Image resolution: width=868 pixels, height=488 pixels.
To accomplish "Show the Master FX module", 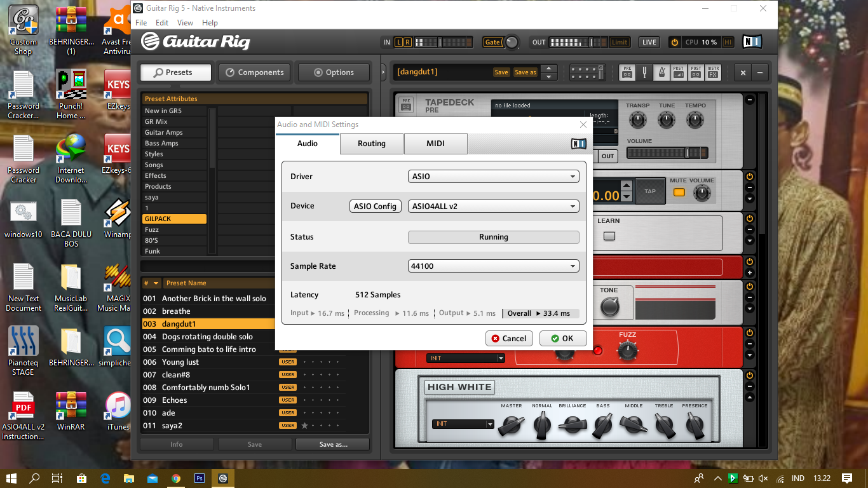I will [713, 72].
